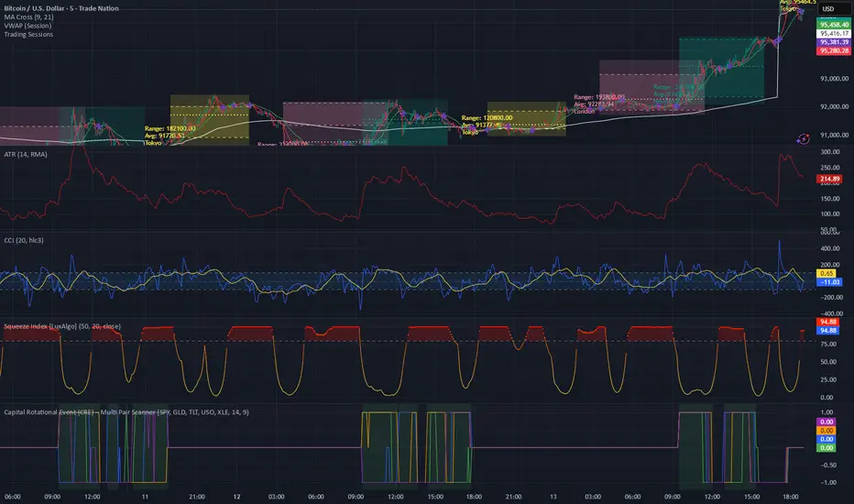Click the 75.00 label on the Squeeze scale
The image size is (854, 504).
click(x=827, y=345)
